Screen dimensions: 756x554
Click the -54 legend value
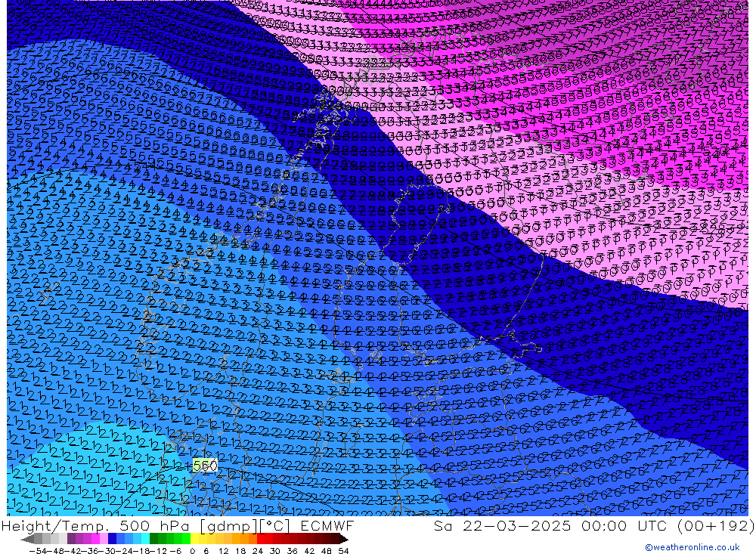pos(38,551)
